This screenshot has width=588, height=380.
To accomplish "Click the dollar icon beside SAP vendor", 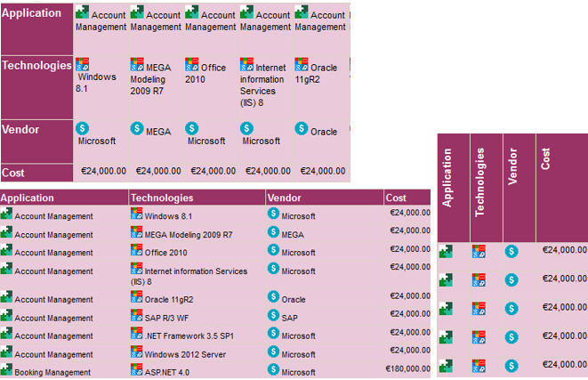I will 273,316.
